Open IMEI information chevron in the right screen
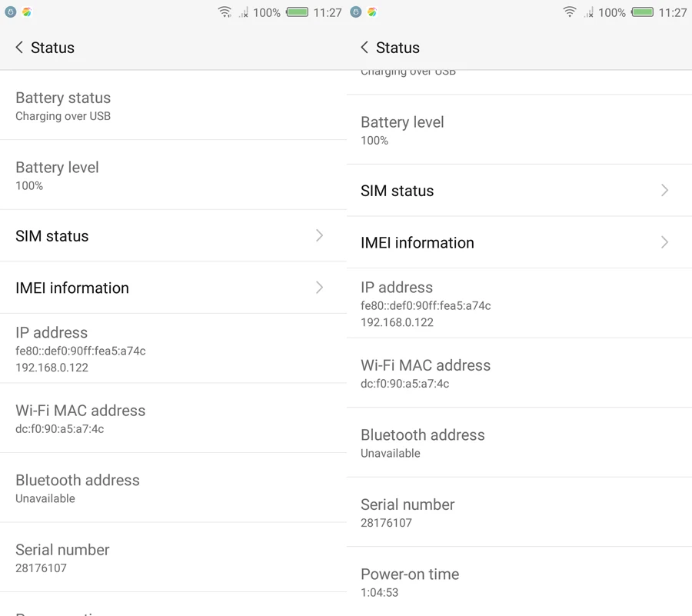The width and height of the screenshot is (692, 616). click(664, 242)
